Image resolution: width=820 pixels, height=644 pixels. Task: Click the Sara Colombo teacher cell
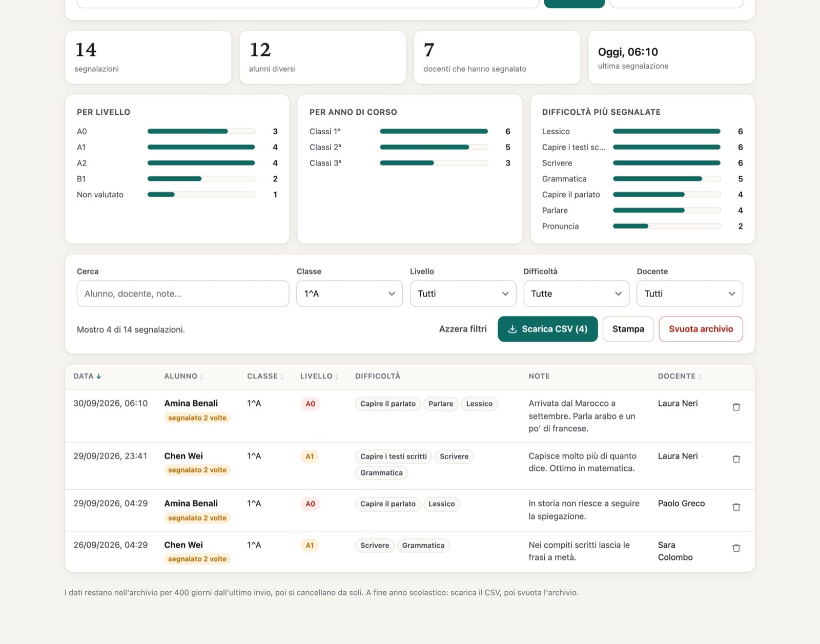pos(675,551)
